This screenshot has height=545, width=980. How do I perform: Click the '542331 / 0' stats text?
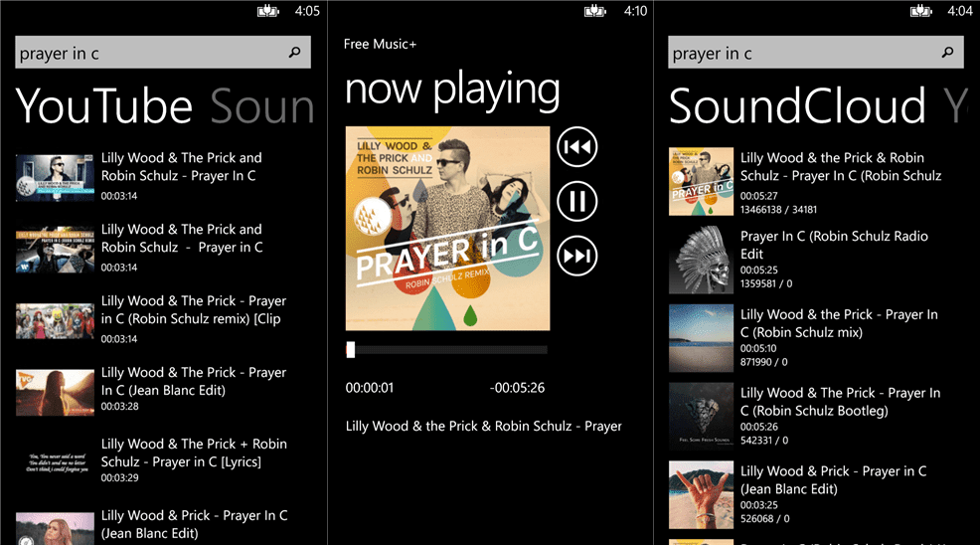pyautogui.click(x=764, y=441)
